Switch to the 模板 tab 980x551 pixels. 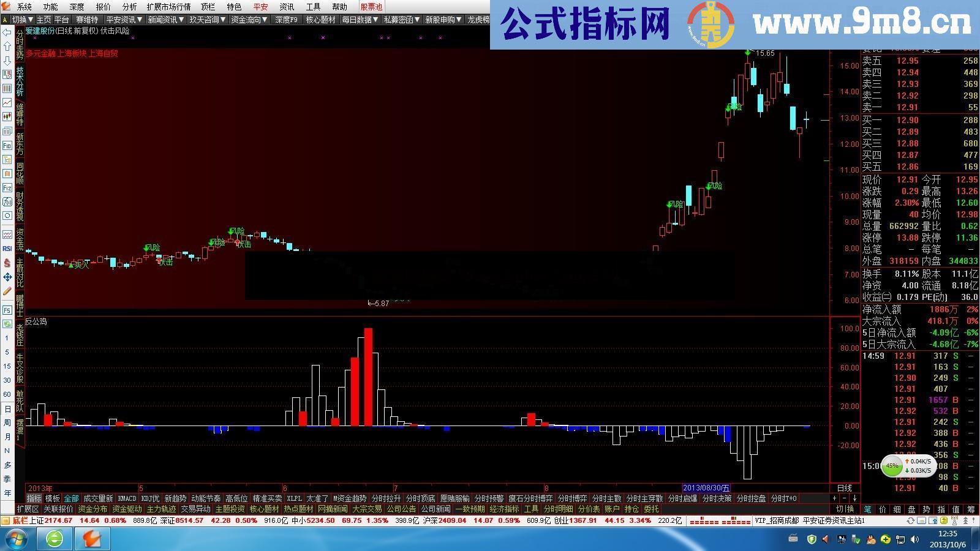pyautogui.click(x=52, y=498)
